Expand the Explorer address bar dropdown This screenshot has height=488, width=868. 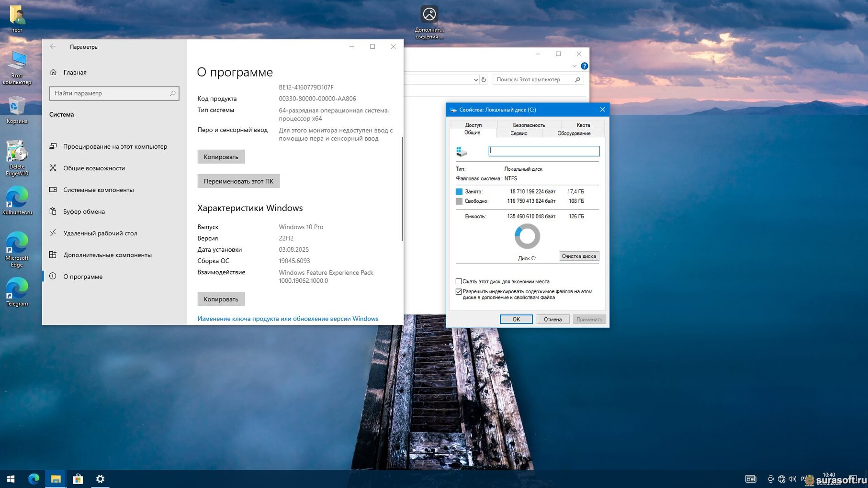coord(475,79)
